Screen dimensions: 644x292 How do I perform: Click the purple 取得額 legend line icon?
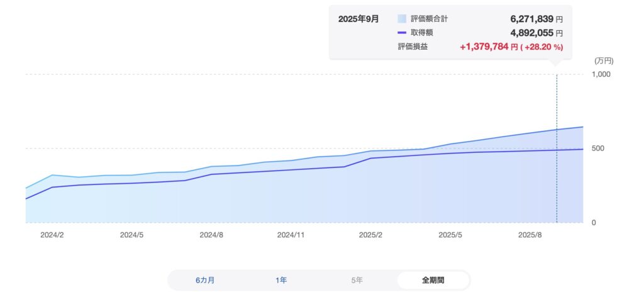(402, 33)
